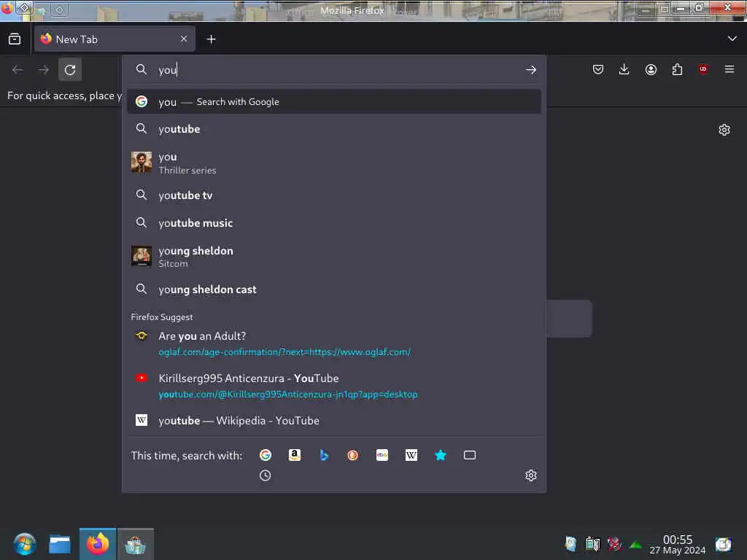The height and width of the screenshot is (560, 747).
Task: Search in Bookmarks with star icon
Action: coord(441,455)
